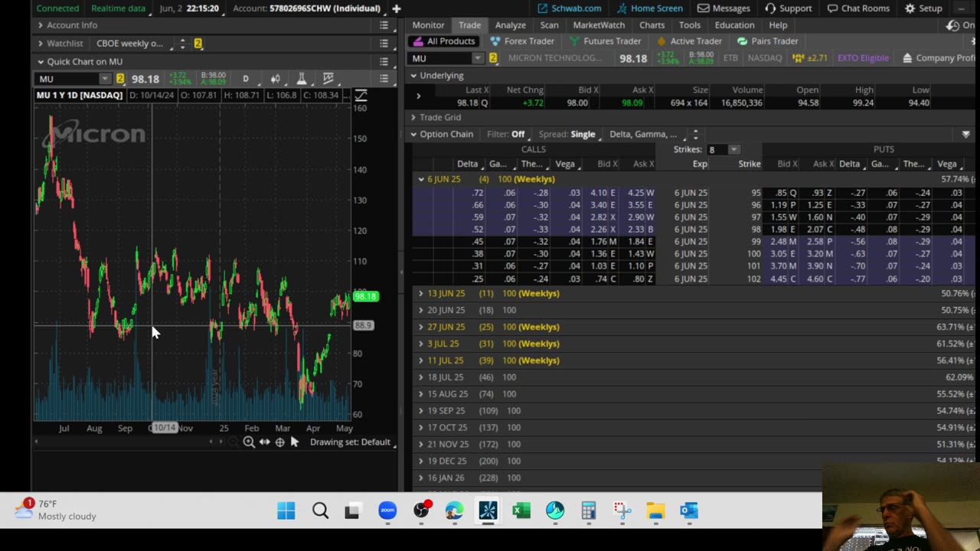Select Active Trader sub-tab
Screen dimensions: 980x551
tap(688, 41)
